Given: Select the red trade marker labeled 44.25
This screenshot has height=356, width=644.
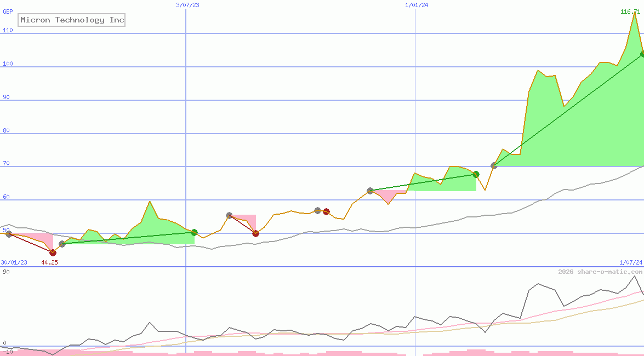Looking at the screenshot, I should pyautogui.click(x=53, y=253).
